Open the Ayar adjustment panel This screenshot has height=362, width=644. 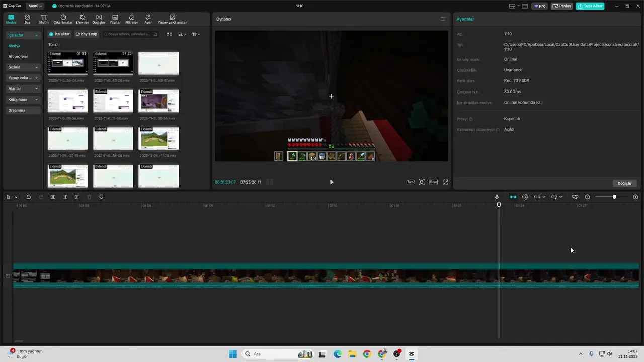[148, 19]
